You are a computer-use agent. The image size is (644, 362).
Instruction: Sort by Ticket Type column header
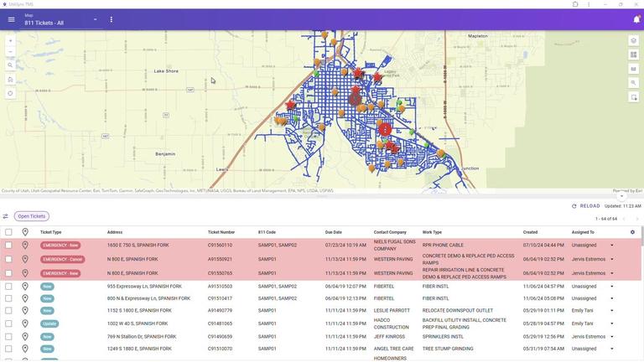point(50,232)
